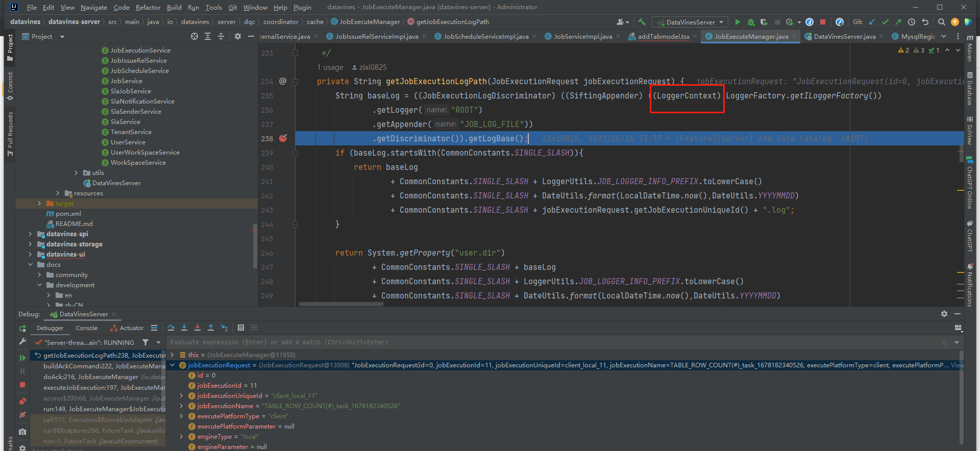
Task: Open DataVinesServer run configuration dropdown
Action: coord(691,22)
